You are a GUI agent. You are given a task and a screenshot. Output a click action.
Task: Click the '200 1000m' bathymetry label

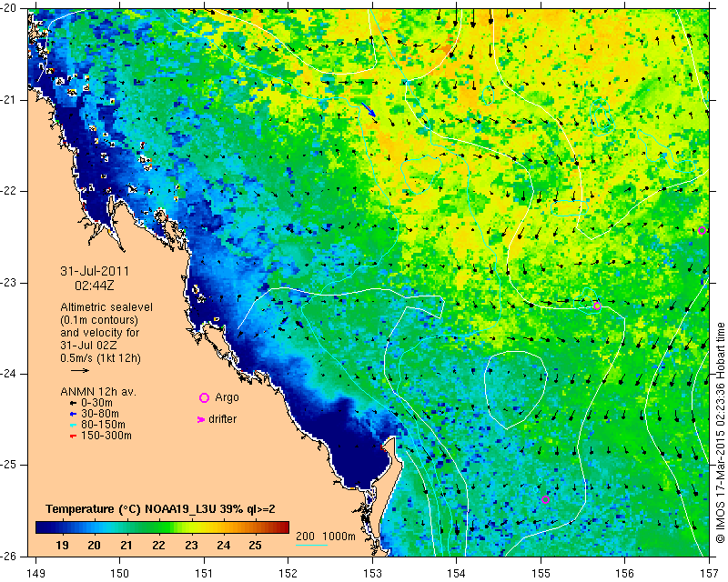326,536
